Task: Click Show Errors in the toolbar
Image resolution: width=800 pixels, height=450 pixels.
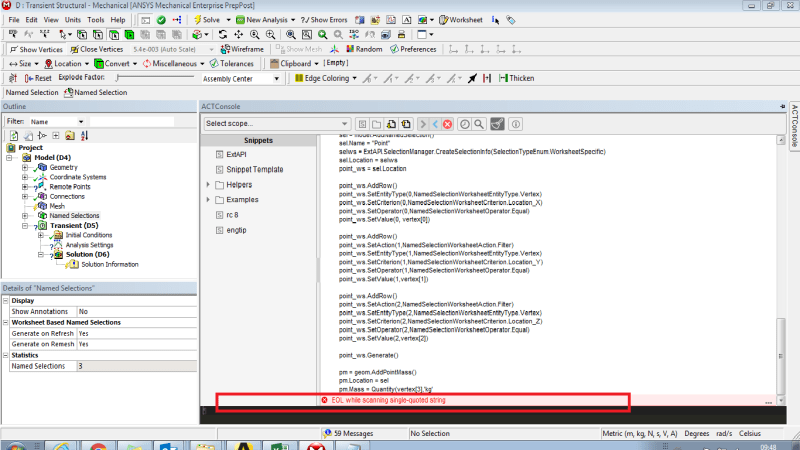Action: 324,20
